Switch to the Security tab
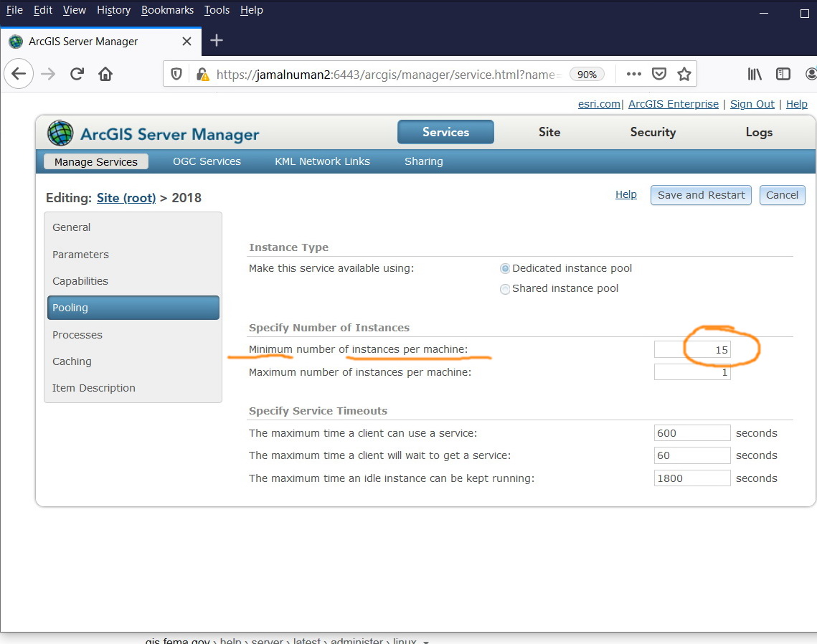The height and width of the screenshot is (644, 817). coord(653,133)
